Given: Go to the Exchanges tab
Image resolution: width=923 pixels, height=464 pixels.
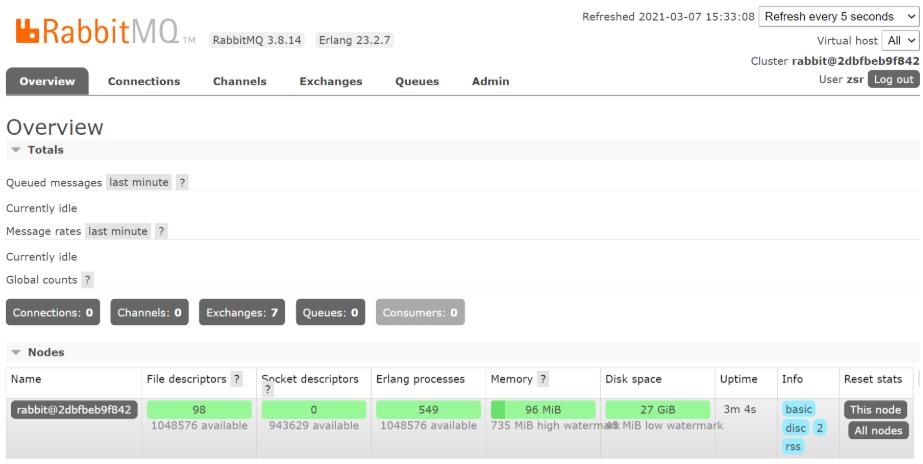Looking at the screenshot, I should point(330,81).
